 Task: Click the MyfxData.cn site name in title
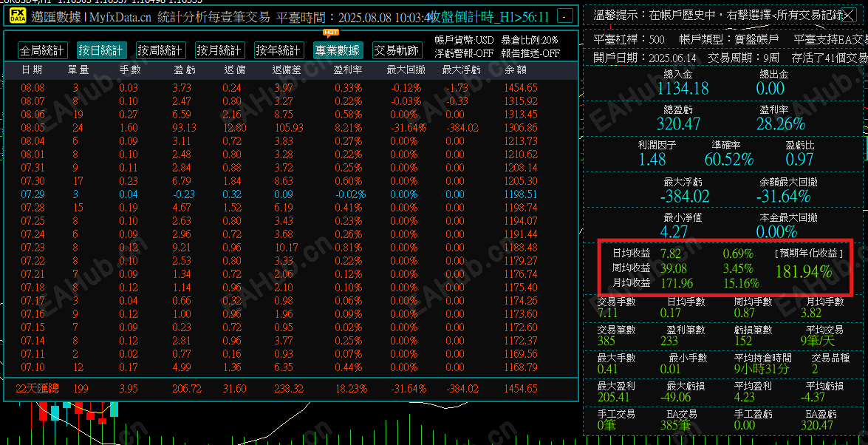click(119, 17)
